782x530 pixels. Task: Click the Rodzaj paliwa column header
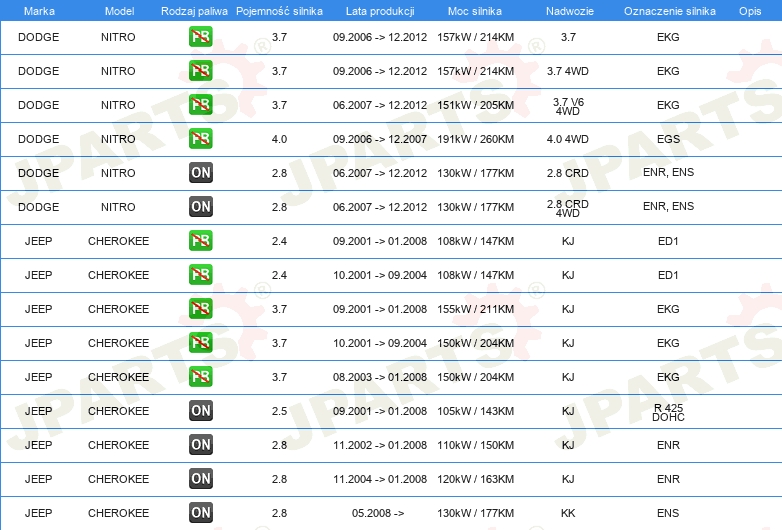194,11
